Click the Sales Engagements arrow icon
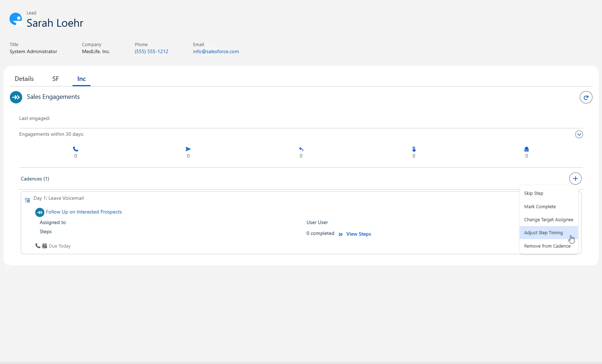Screen dimensions: 602x364 pos(16,97)
